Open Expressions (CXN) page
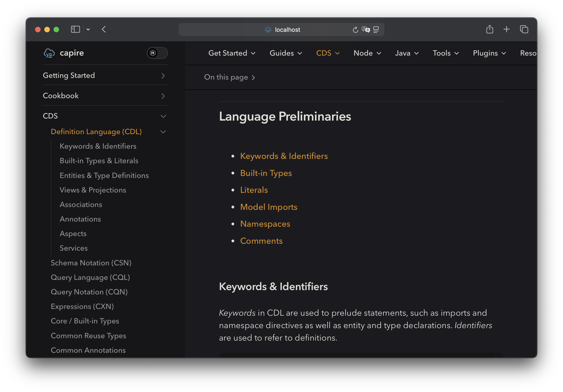 pos(82,306)
